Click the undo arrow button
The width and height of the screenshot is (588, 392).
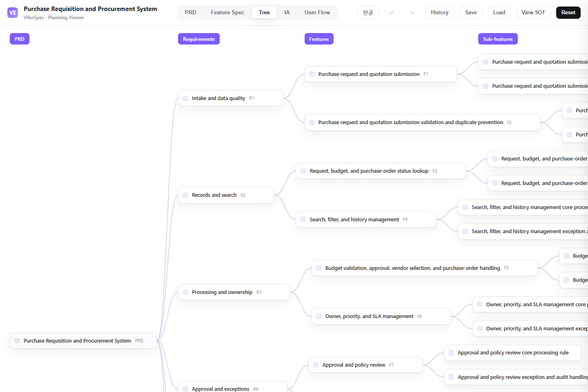(392, 13)
